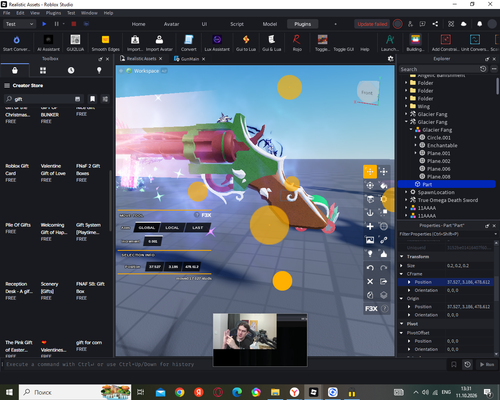Delete selection with F3X X button

pos(370,281)
